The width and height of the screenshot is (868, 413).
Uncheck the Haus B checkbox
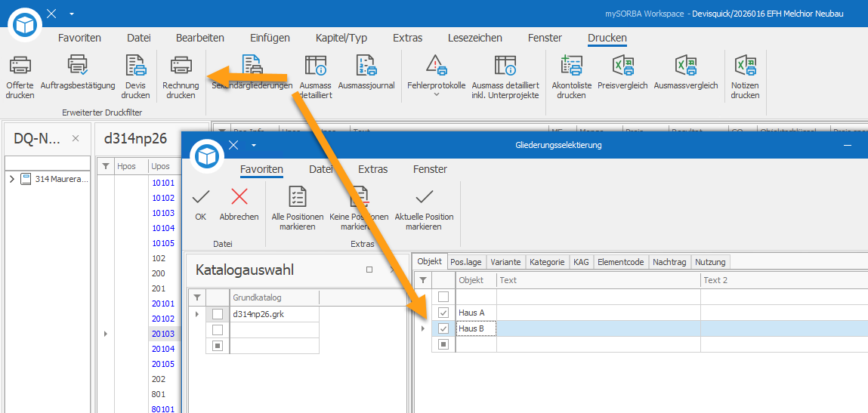click(x=443, y=329)
